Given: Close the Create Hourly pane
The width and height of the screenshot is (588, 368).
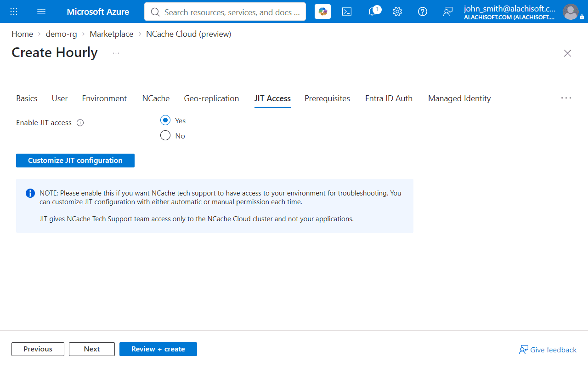Looking at the screenshot, I should (567, 53).
